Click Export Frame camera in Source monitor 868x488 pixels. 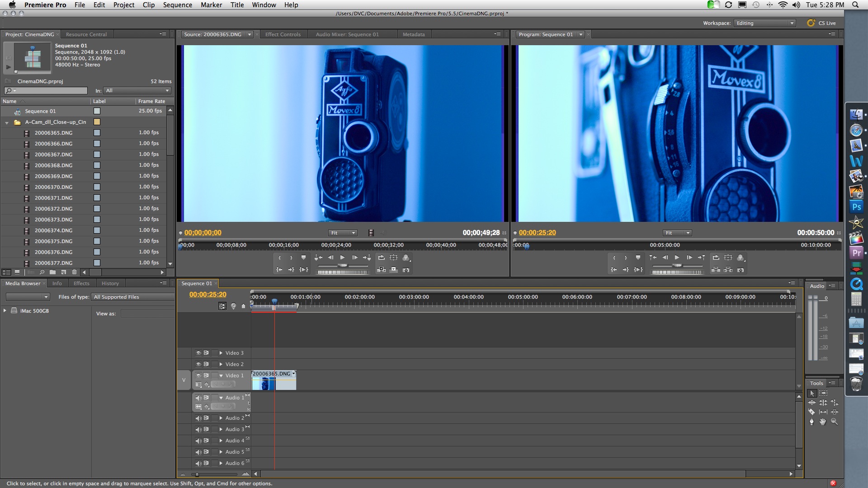pyautogui.click(x=406, y=270)
